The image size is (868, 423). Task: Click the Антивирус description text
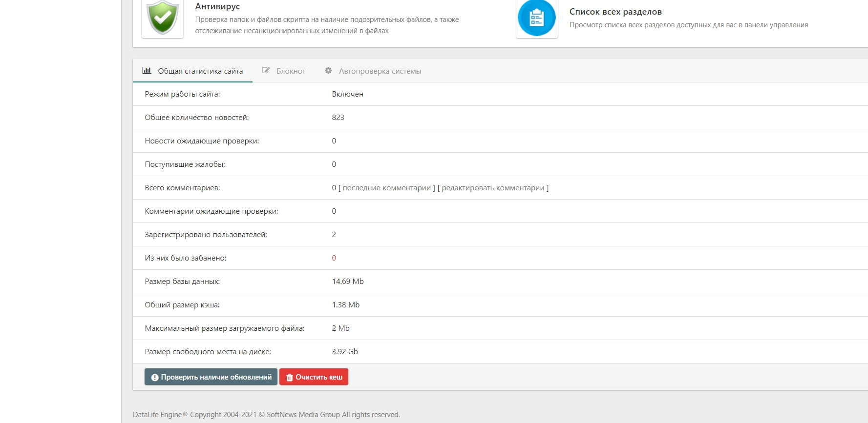pyautogui.click(x=327, y=25)
